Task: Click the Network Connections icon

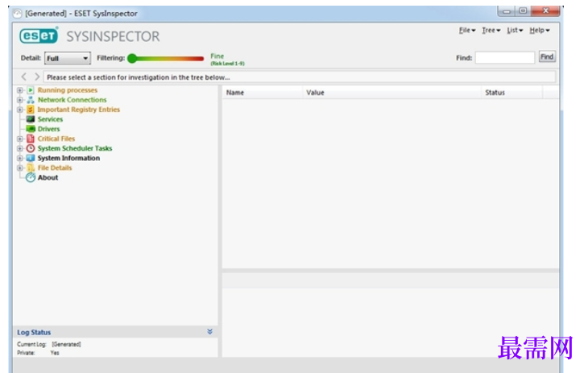Action: click(x=31, y=100)
